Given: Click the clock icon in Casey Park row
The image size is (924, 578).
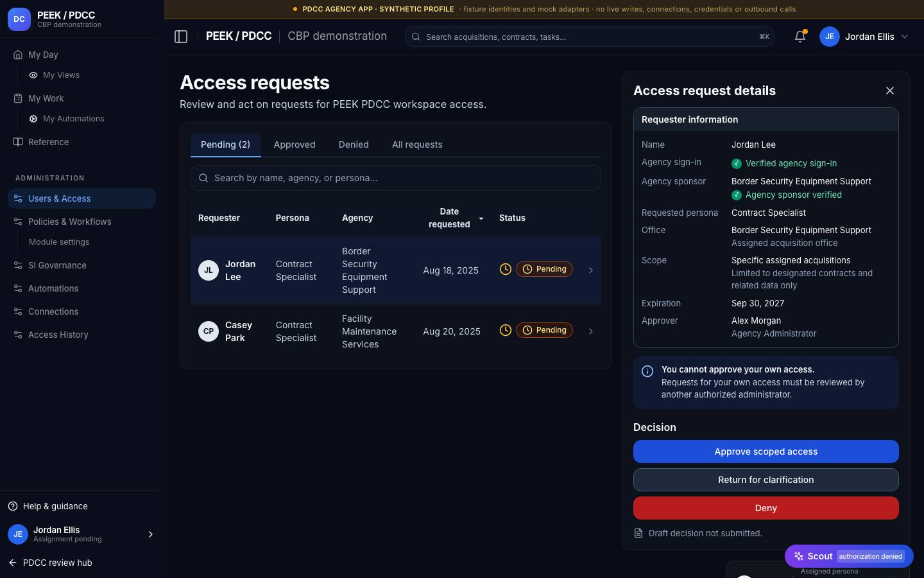Looking at the screenshot, I should click(506, 330).
